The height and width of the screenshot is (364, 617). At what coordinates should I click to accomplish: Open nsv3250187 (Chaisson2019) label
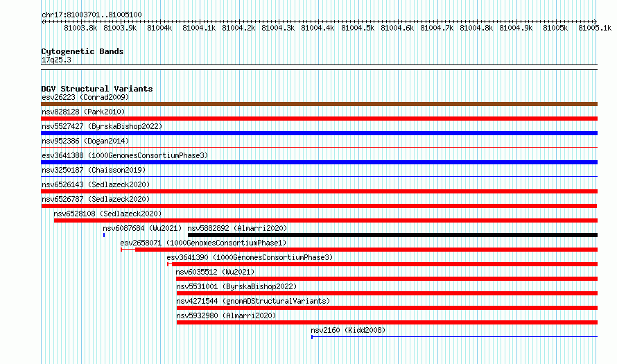click(x=94, y=170)
